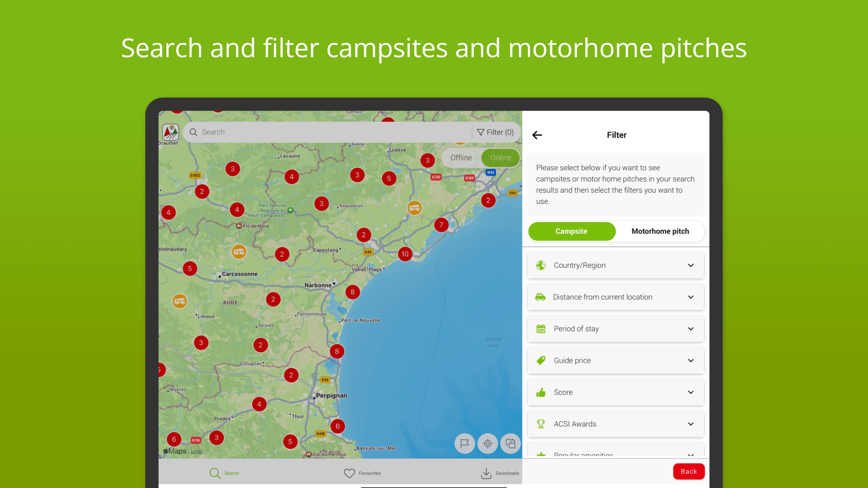The height and width of the screenshot is (488, 868).
Task: Switch map mode to Online
Action: (x=500, y=158)
